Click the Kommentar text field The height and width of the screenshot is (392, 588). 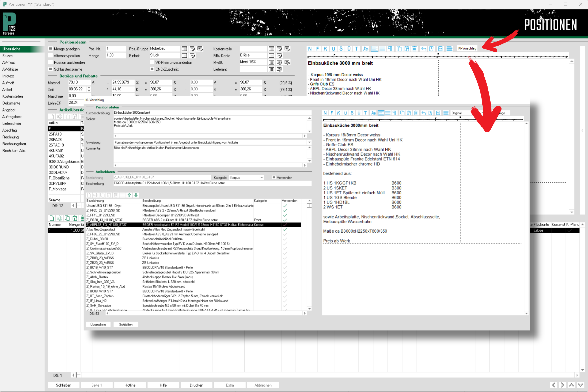click(210, 154)
